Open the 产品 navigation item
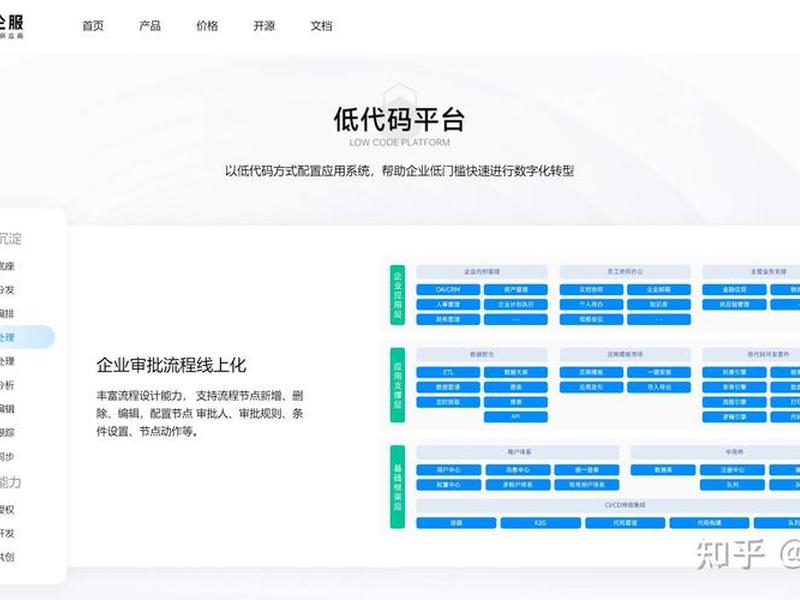This screenshot has height=600, width=800. 150,26
